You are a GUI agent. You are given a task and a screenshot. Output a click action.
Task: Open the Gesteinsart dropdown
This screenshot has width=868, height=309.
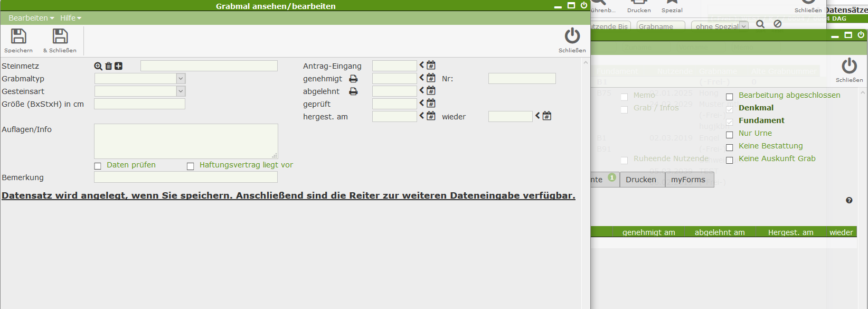181,91
